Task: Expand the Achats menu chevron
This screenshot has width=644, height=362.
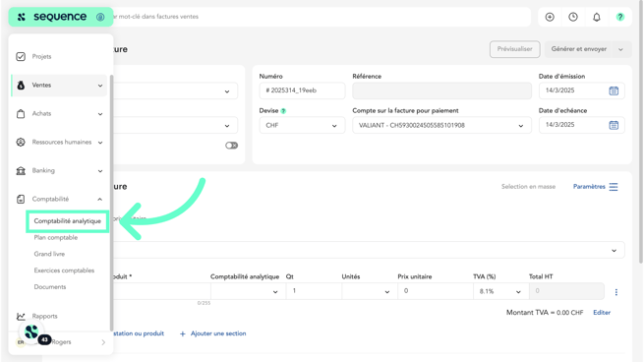Action: 100,114
